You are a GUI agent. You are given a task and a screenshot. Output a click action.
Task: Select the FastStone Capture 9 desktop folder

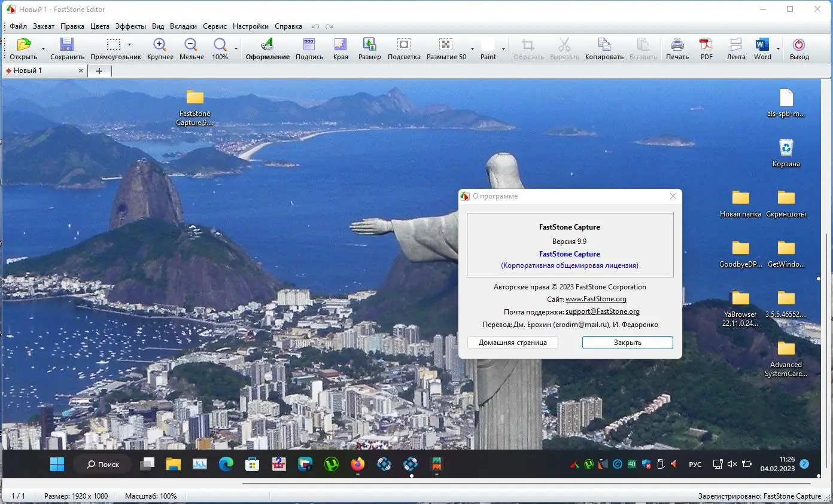click(x=194, y=108)
